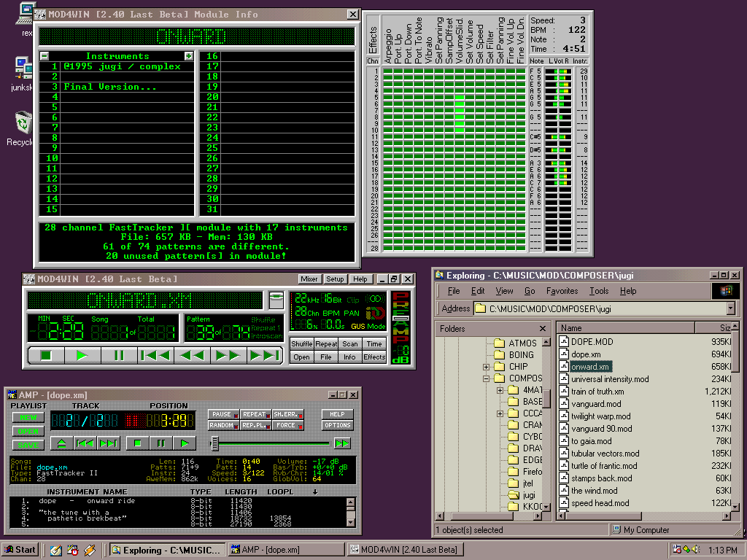This screenshot has width=747, height=560.
Task: Open AMP OPTIONS
Action: (x=337, y=425)
